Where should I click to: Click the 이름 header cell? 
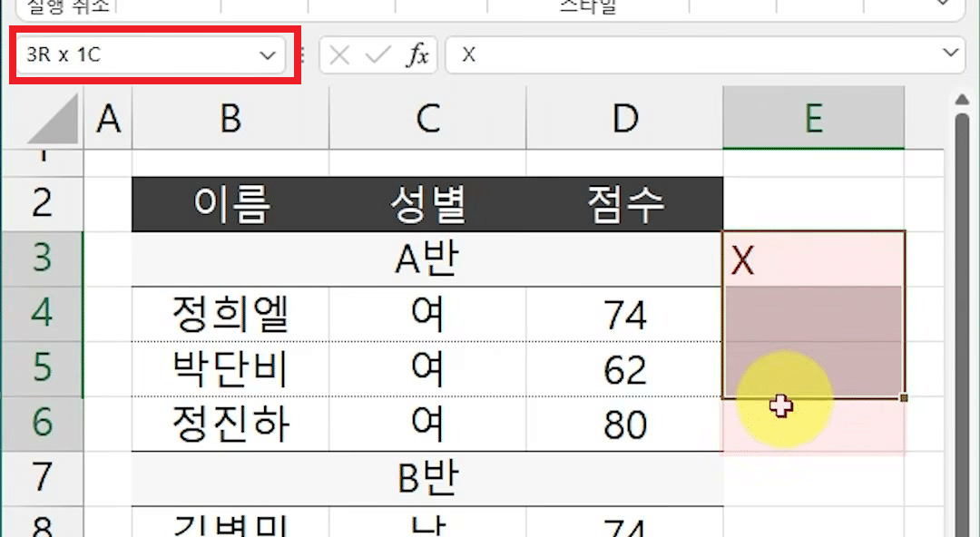(x=230, y=204)
